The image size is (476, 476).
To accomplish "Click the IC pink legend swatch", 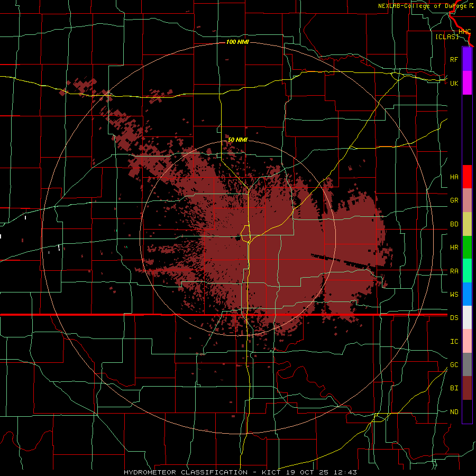I will (467, 341).
